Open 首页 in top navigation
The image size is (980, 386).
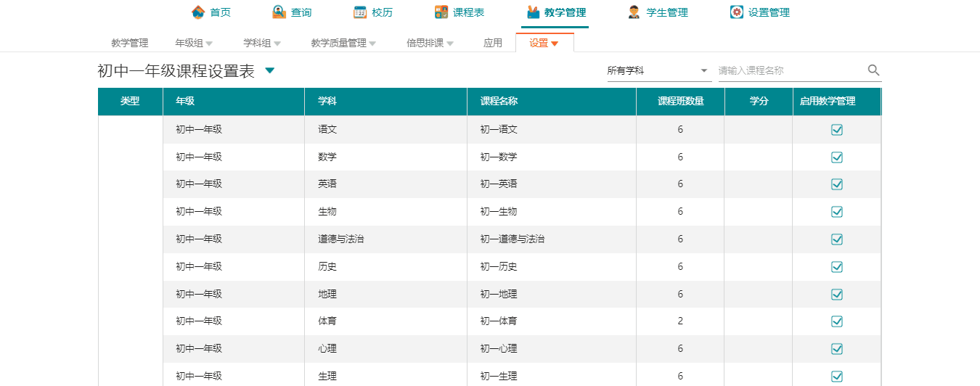click(221, 12)
